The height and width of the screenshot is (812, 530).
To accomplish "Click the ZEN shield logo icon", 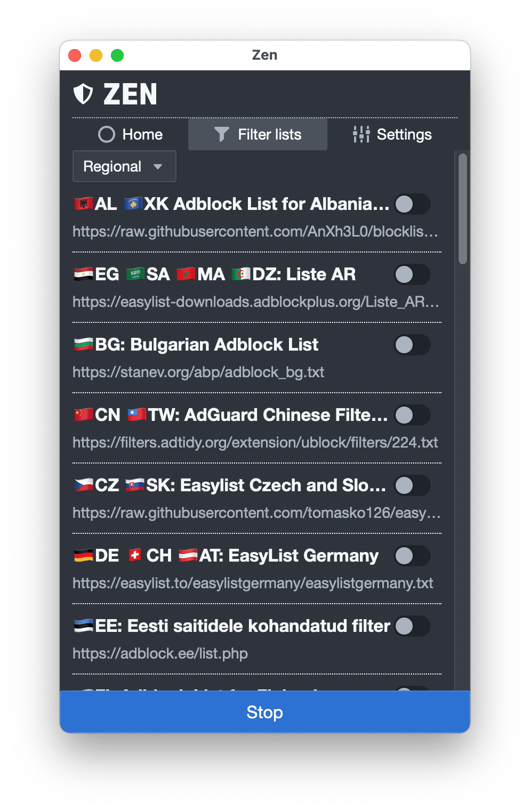I will point(83,94).
